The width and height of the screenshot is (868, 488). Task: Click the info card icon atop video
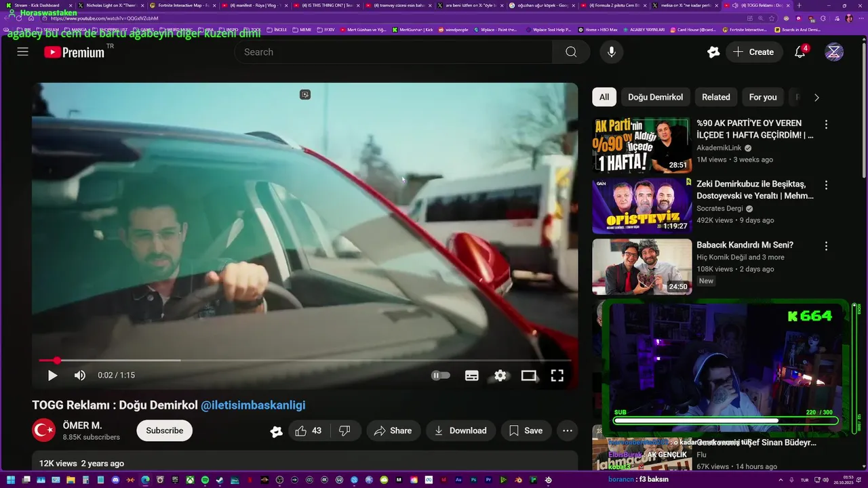tap(305, 95)
